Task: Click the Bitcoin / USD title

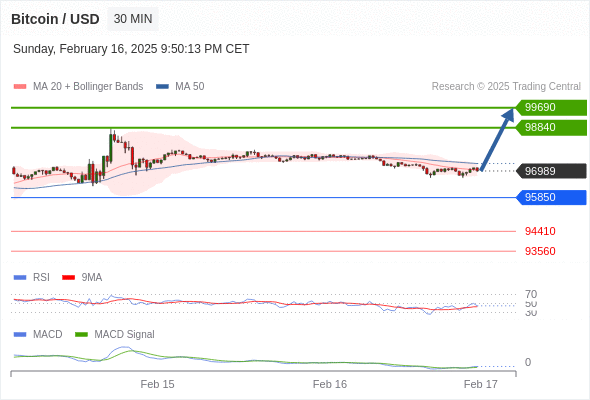Action: tap(55, 19)
